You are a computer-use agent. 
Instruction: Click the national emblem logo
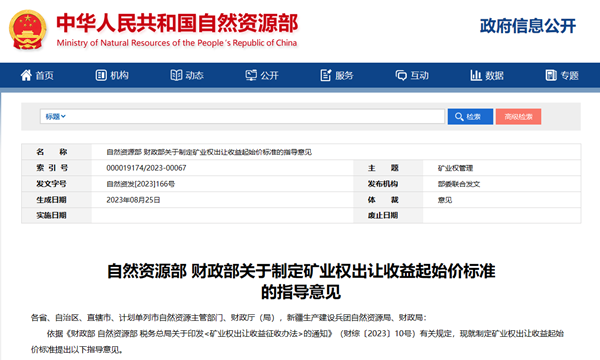pos(28,30)
